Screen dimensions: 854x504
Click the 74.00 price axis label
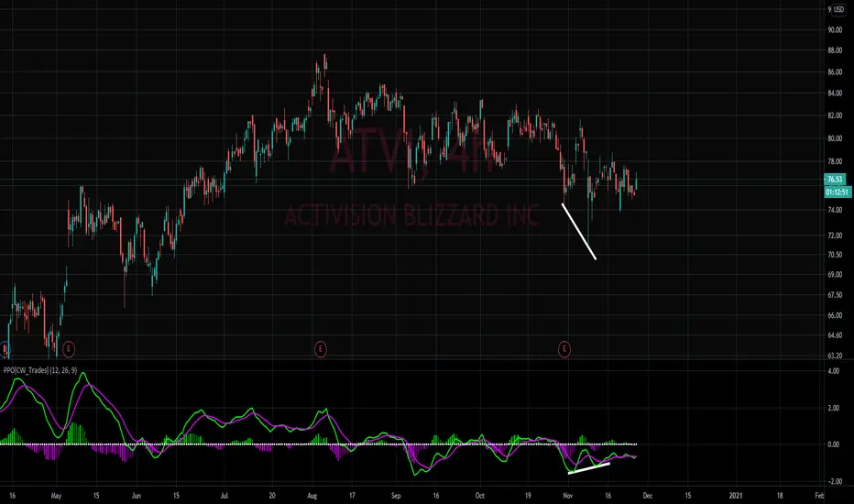(x=835, y=210)
